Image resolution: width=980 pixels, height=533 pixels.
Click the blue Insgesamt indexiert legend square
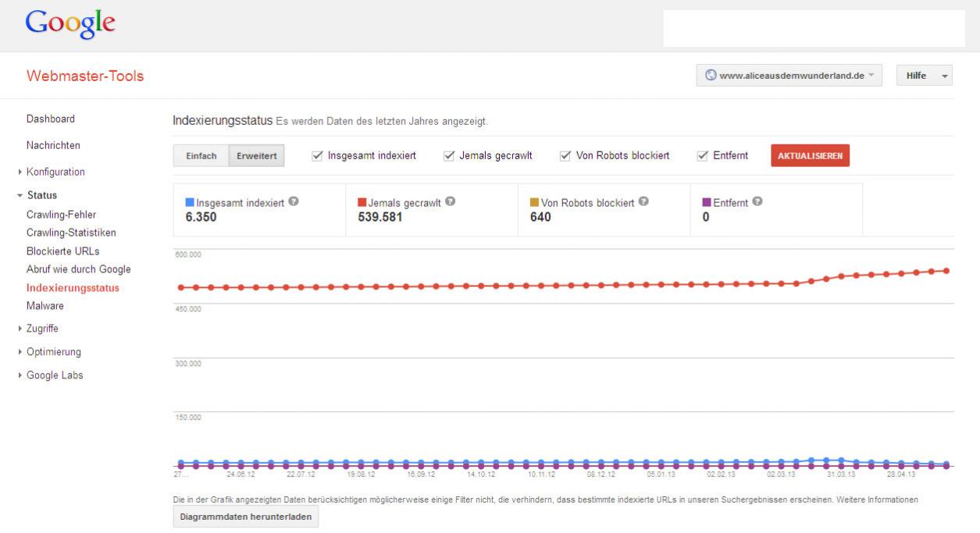click(190, 203)
